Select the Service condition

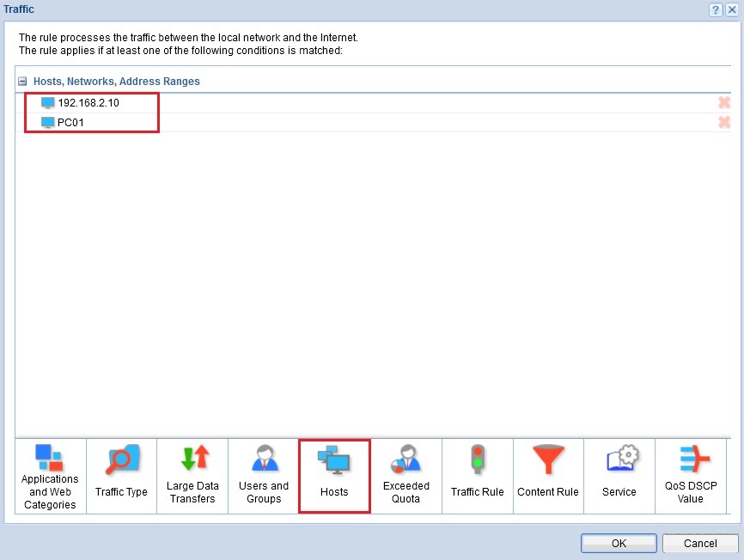pyautogui.click(x=619, y=476)
